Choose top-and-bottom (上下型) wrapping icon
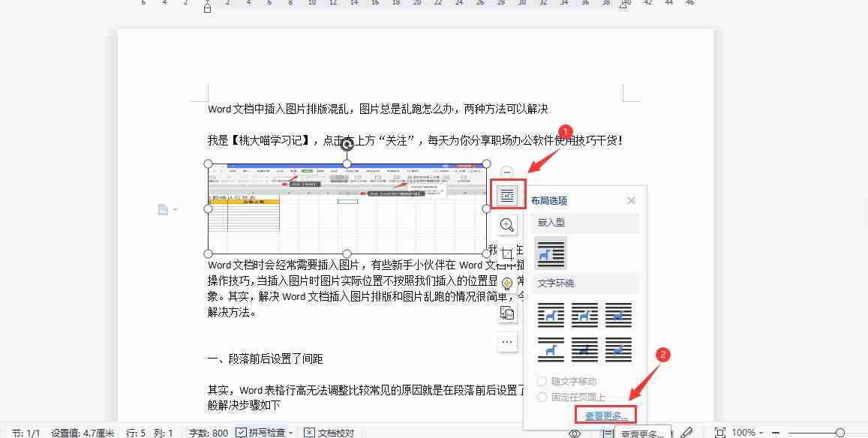 [x=551, y=349]
